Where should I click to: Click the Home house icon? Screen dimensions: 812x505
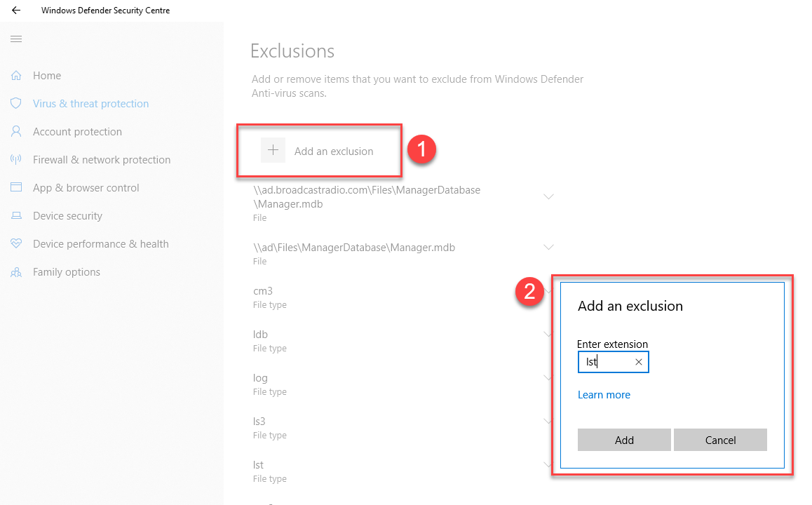pos(16,76)
